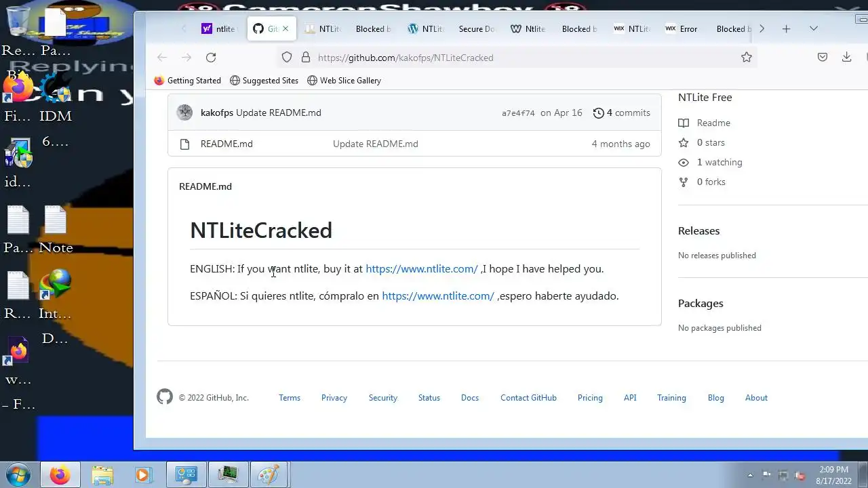Open the Packages heading link
Screen dimensions: 868x488
(701, 303)
